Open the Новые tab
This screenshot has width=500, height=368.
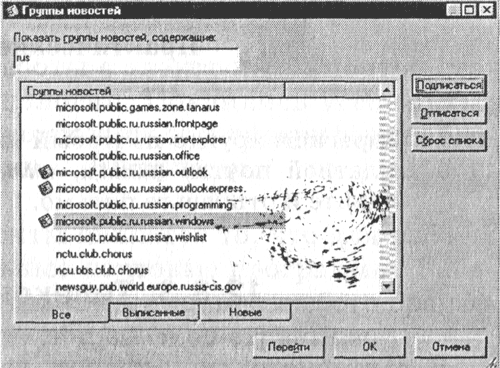point(245,312)
